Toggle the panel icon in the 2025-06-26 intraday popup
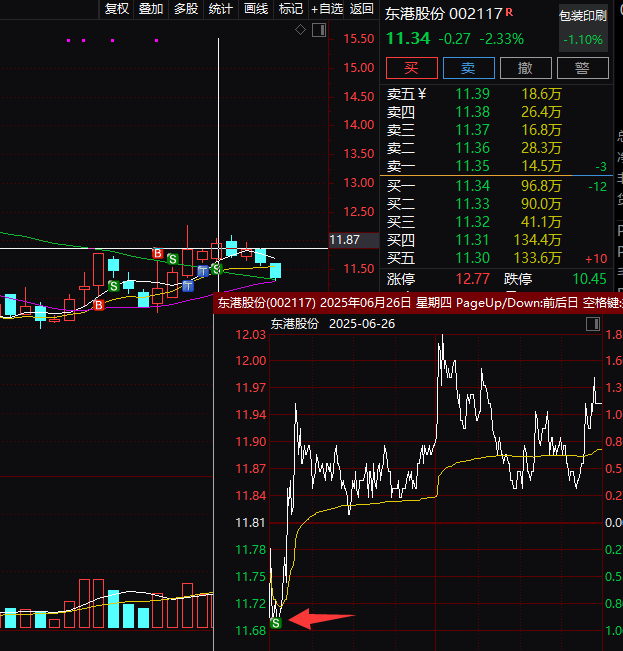Image resolution: width=623 pixels, height=651 pixels. point(593,324)
